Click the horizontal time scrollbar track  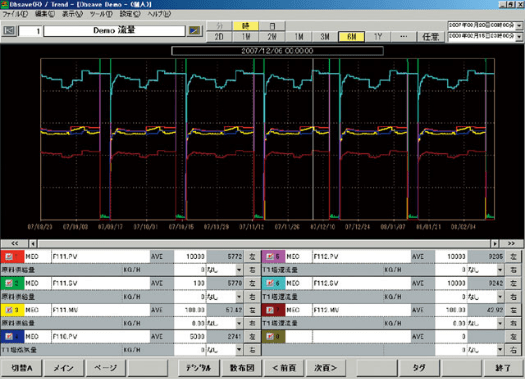coord(264,243)
